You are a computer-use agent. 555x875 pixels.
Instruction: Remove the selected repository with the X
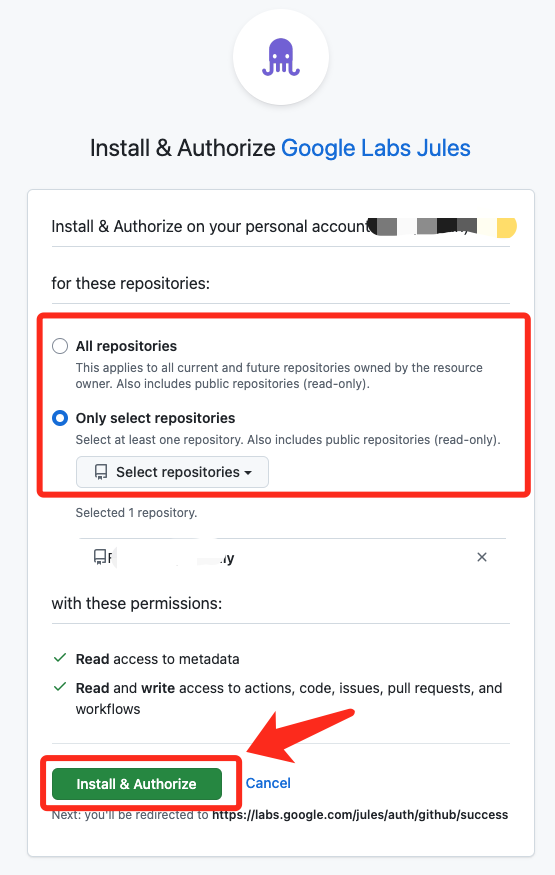click(482, 557)
